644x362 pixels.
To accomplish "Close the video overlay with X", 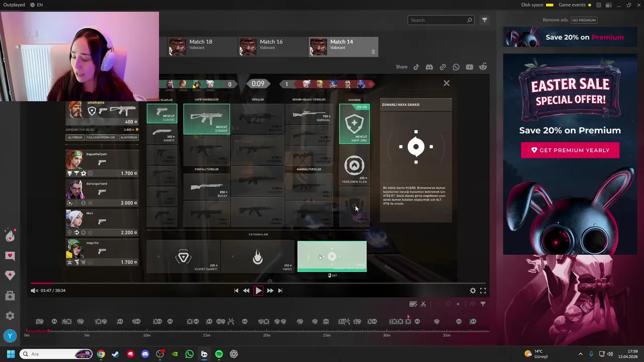I will pyautogui.click(x=446, y=83).
